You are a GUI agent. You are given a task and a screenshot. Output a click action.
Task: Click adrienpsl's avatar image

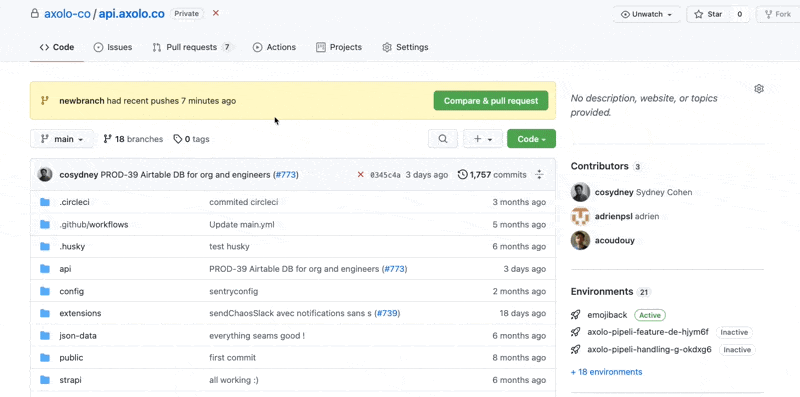click(x=580, y=216)
